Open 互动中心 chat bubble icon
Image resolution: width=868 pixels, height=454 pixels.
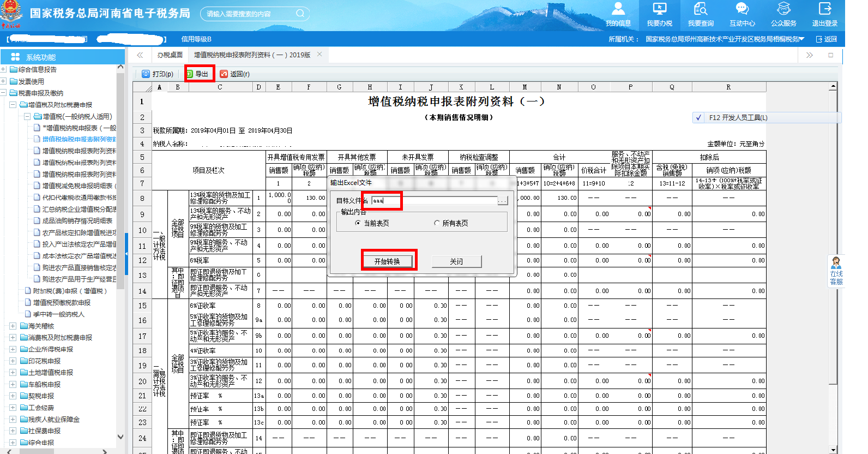coord(742,14)
